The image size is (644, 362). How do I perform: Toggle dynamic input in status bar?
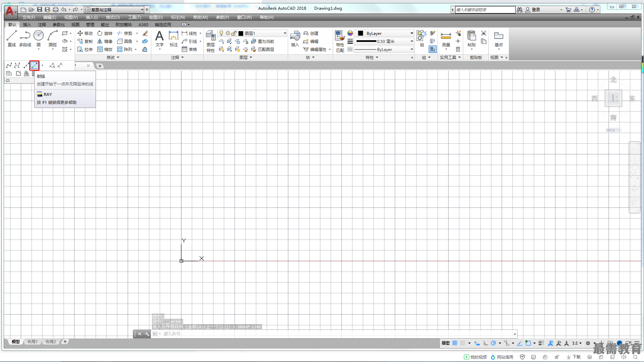pyautogui.click(x=477, y=343)
